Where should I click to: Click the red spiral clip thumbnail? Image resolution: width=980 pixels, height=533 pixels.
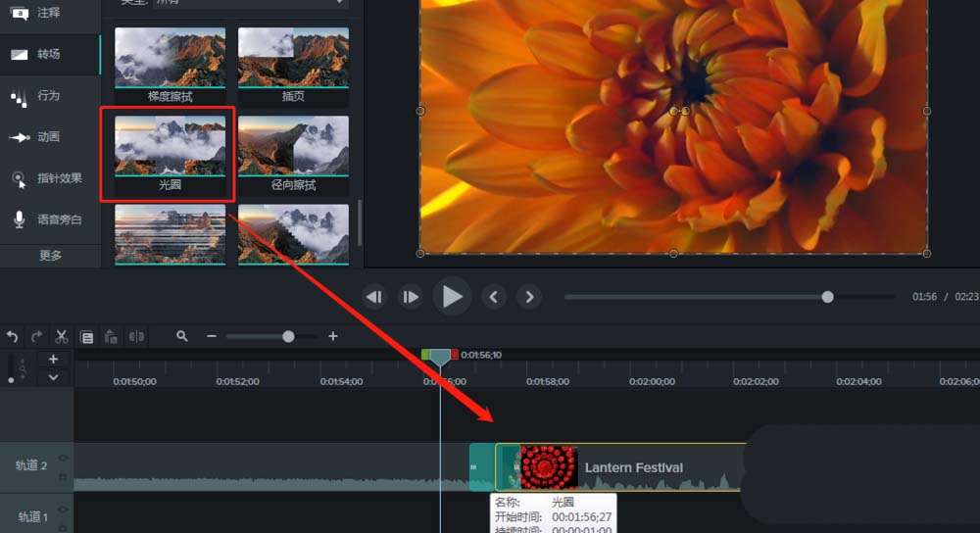(x=549, y=467)
